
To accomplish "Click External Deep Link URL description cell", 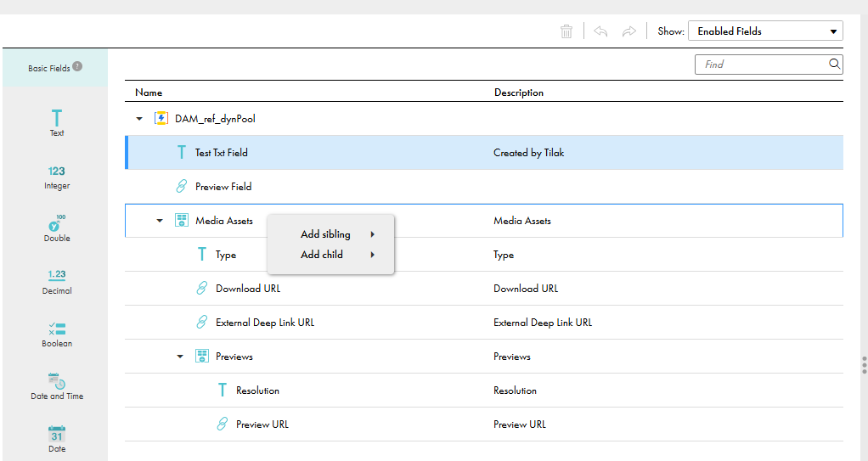I will [543, 323].
